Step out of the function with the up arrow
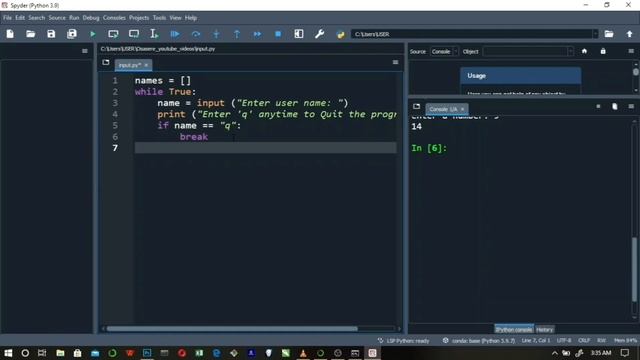The width and height of the screenshot is (640, 360). pos(237,34)
